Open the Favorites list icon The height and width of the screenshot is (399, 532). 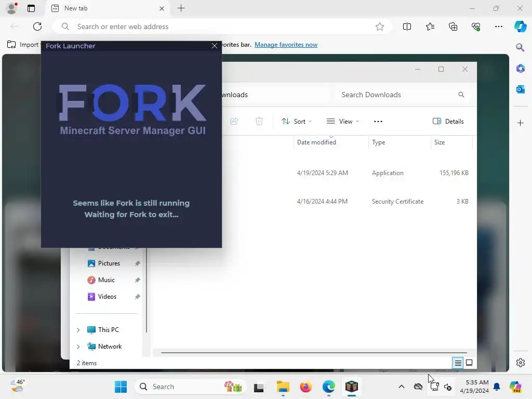tap(430, 26)
